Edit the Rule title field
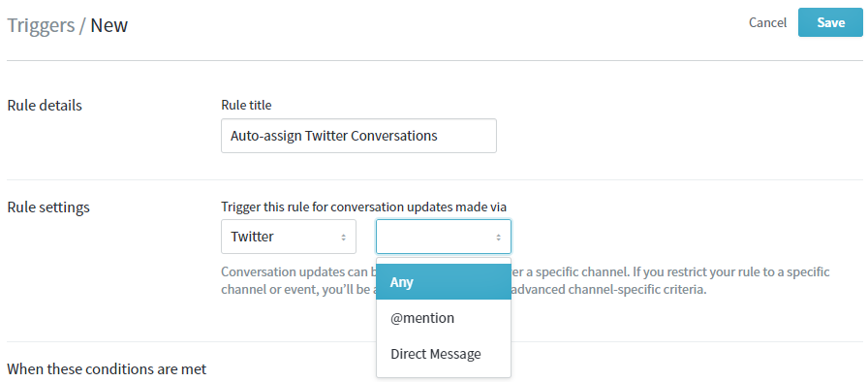The image size is (868, 382). click(x=358, y=136)
